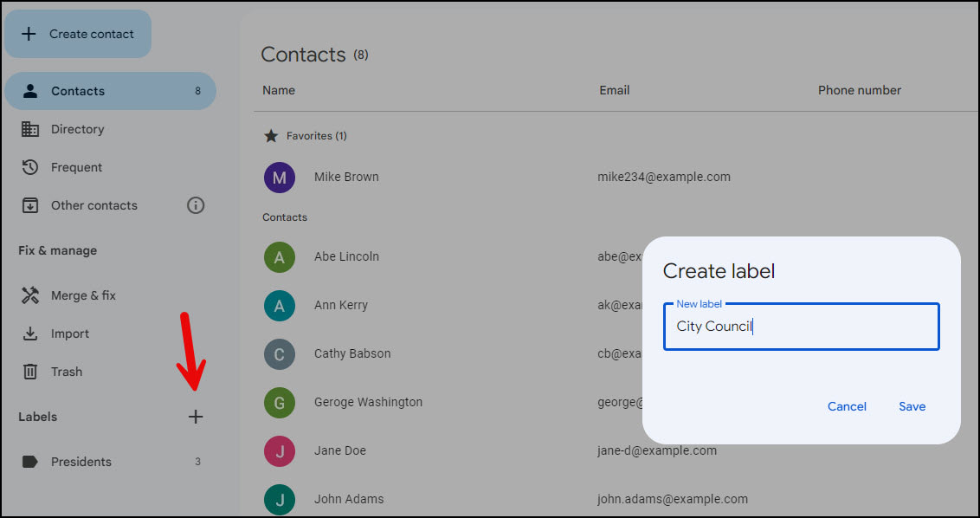The height and width of the screenshot is (518, 980).
Task: Open the Import contacts tool
Action: (x=69, y=333)
